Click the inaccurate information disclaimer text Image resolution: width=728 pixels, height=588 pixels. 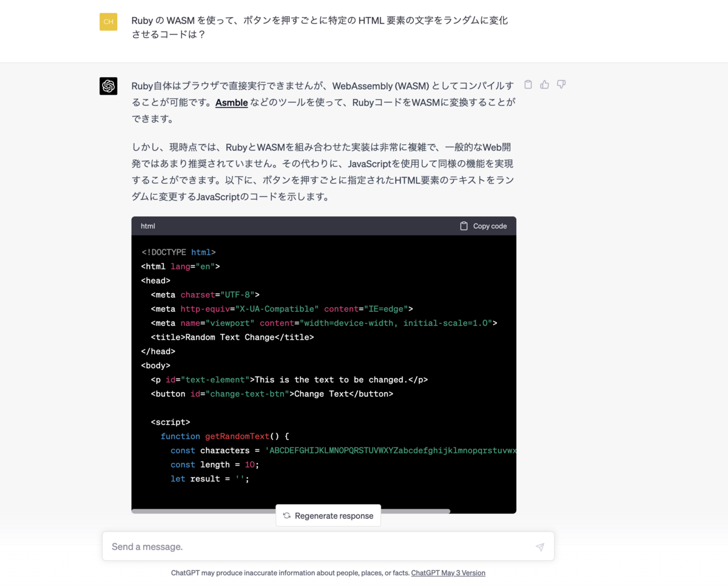pyautogui.click(x=290, y=573)
